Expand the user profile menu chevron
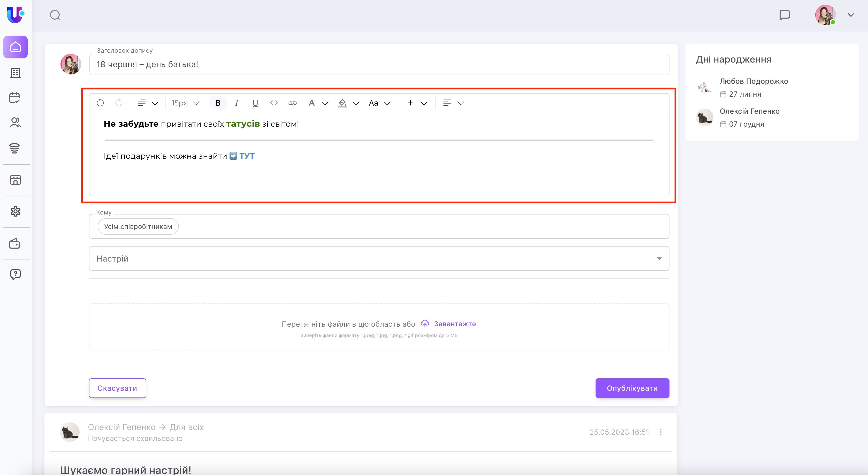Screen dimensions: 868x475 pos(850,15)
